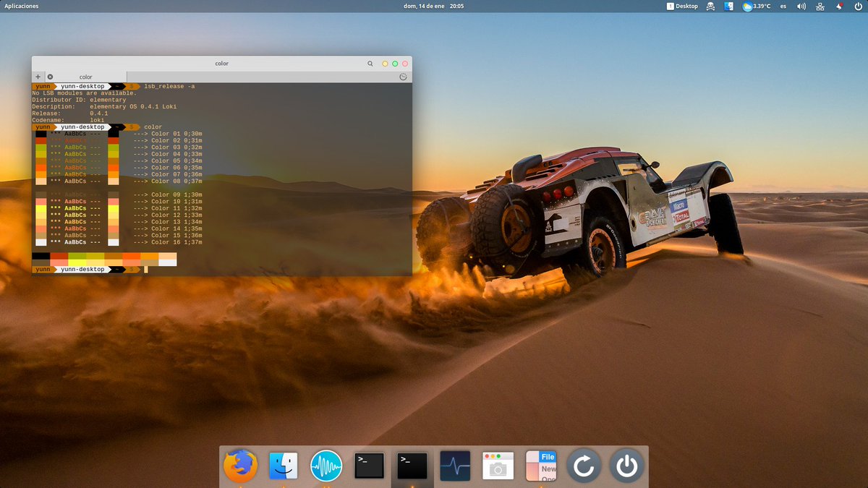Open the network indicator in top panel
The height and width of the screenshot is (488, 868).
[820, 6]
